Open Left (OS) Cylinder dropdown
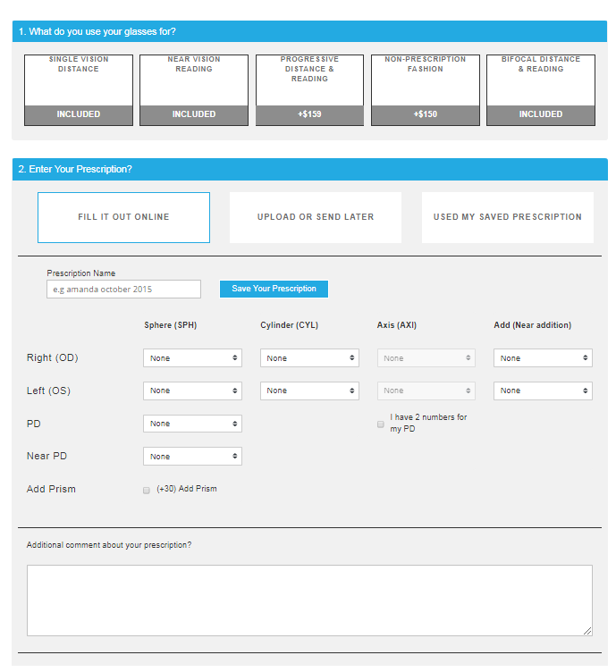The width and height of the screenshot is (616, 672). coord(309,391)
